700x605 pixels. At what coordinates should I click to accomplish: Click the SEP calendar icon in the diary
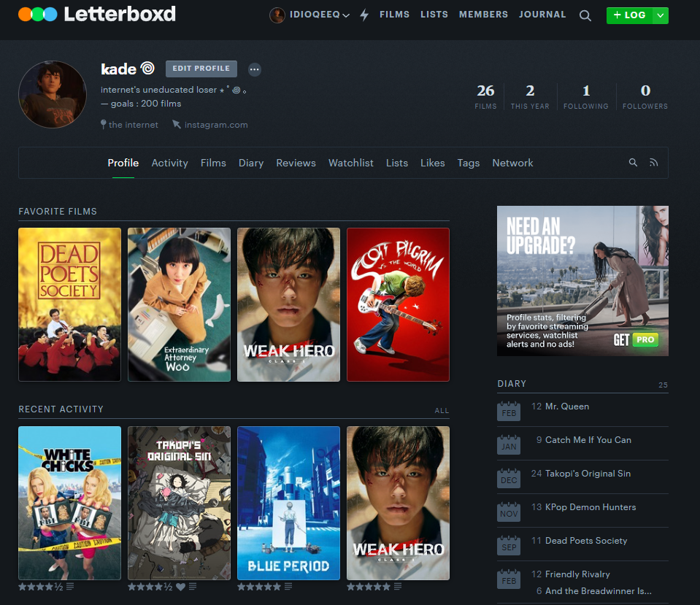509,545
